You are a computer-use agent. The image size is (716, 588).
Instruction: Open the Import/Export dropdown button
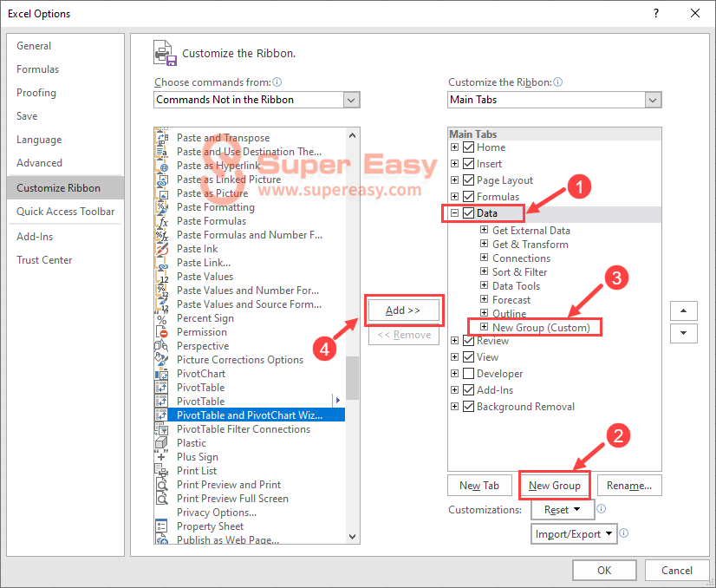pos(574,533)
